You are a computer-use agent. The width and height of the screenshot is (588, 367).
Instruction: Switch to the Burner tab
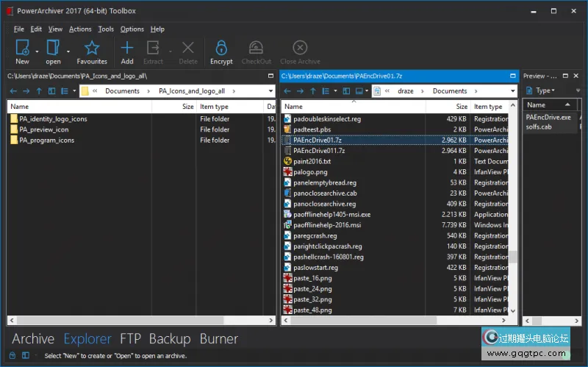coord(218,339)
